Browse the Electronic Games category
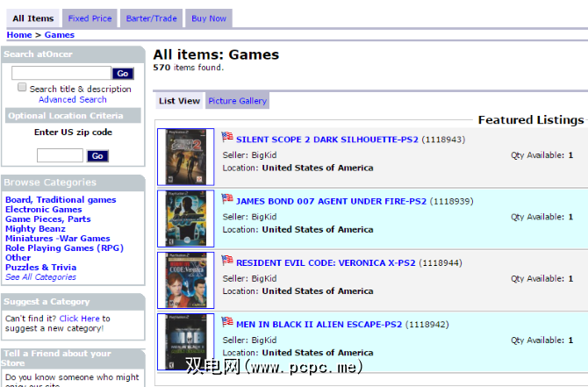588x387 pixels. click(x=44, y=209)
